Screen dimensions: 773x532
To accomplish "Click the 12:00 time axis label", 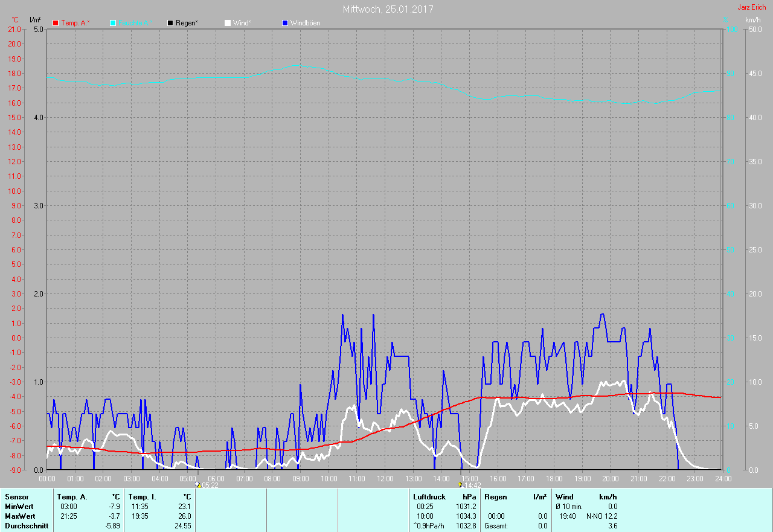I will [x=385, y=478].
